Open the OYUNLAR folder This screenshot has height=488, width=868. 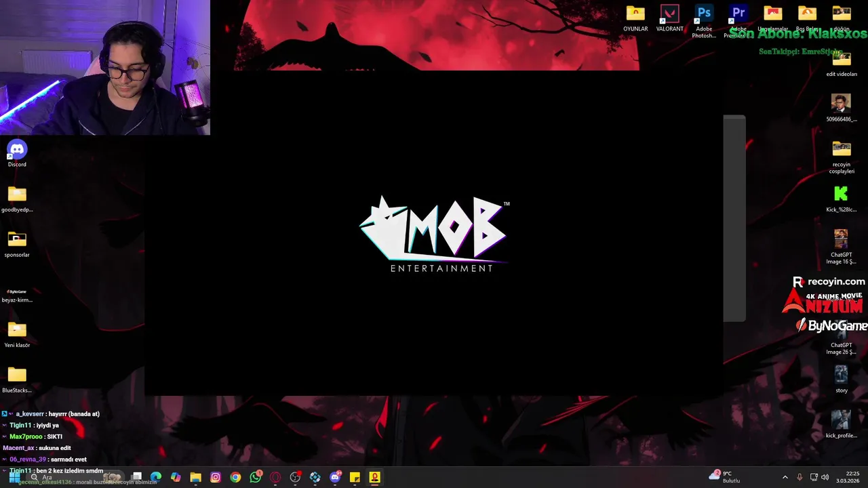coord(635,18)
